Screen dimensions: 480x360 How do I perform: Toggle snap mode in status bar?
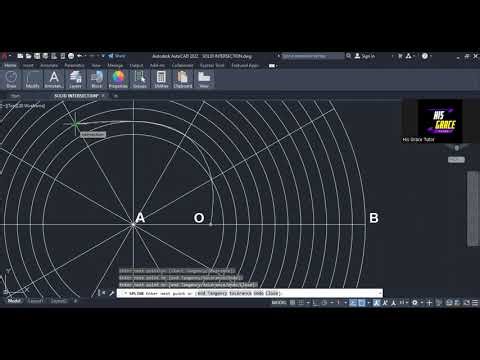point(300,303)
